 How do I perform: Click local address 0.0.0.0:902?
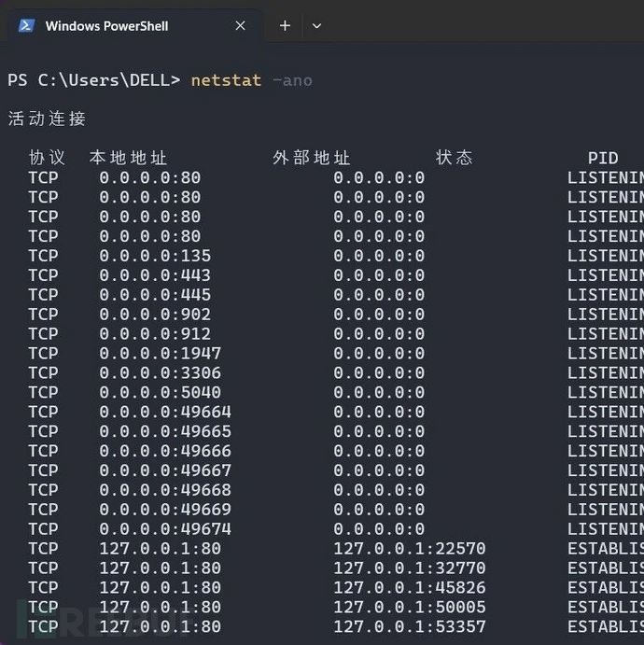click(155, 315)
